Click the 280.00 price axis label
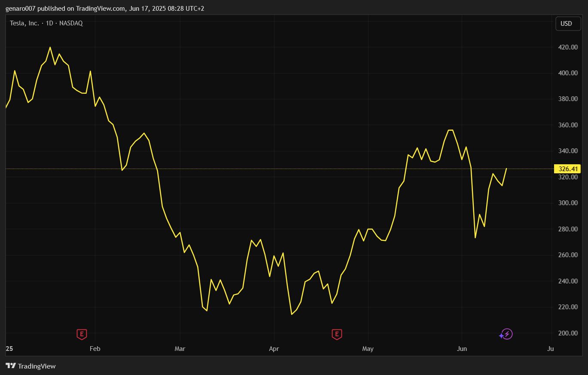The image size is (588, 375). tap(568, 229)
